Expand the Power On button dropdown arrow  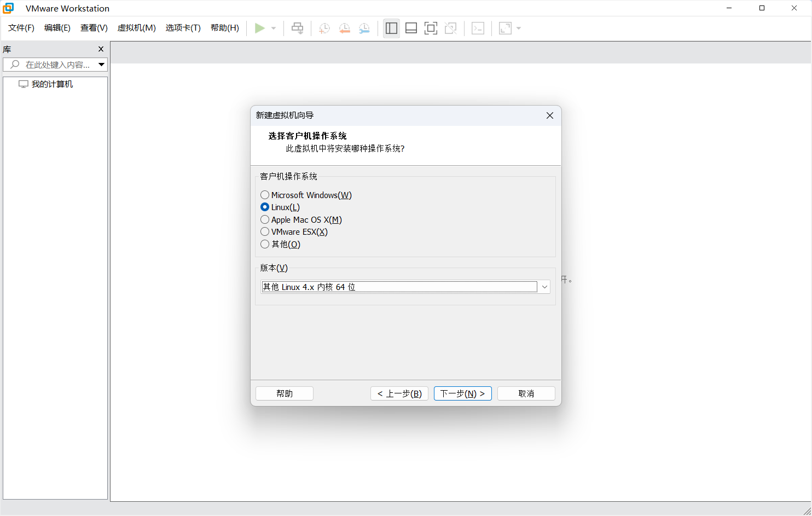click(272, 28)
